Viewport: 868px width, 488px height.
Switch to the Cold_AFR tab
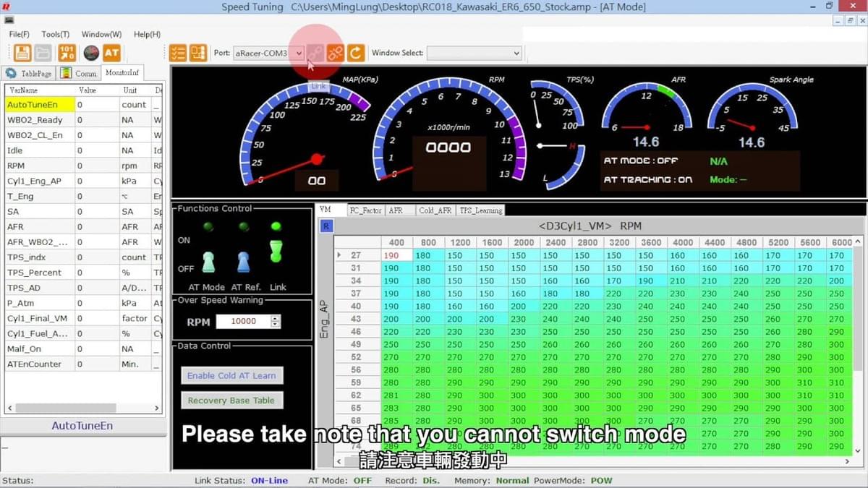click(x=435, y=210)
